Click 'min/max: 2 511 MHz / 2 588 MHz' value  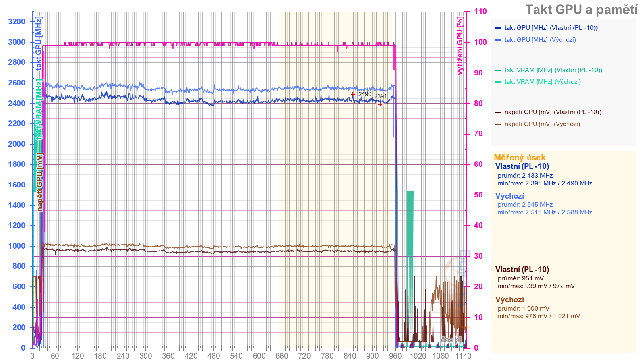tap(545, 212)
